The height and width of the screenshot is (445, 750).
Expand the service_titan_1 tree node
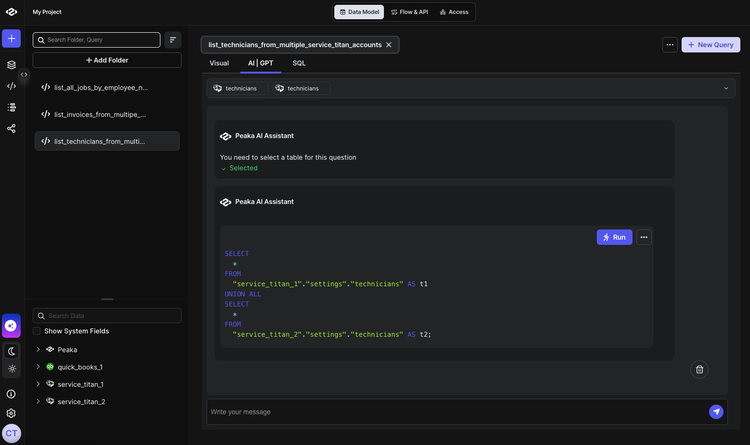pyautogui.click(x=38, y=384)
